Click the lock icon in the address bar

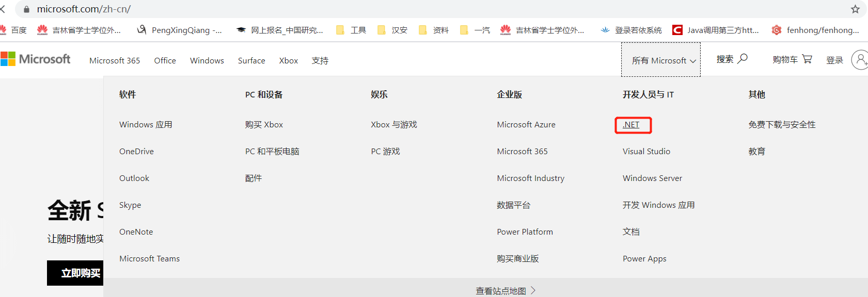click(27, 9)
